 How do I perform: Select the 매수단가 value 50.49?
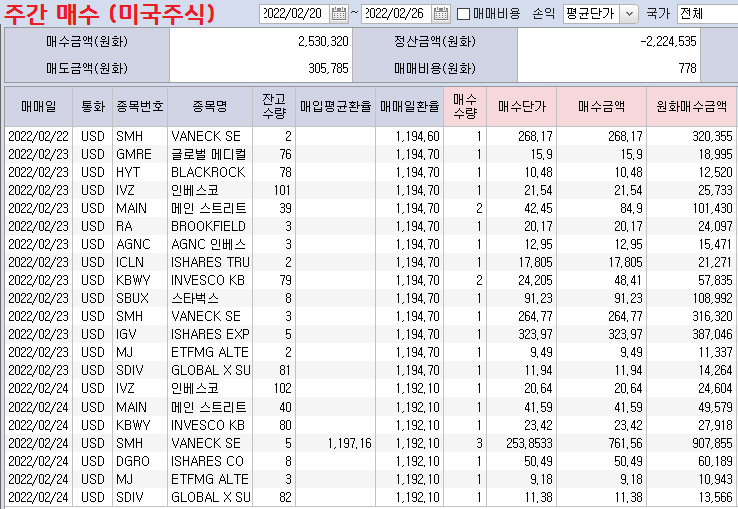(x=521, y=461)
